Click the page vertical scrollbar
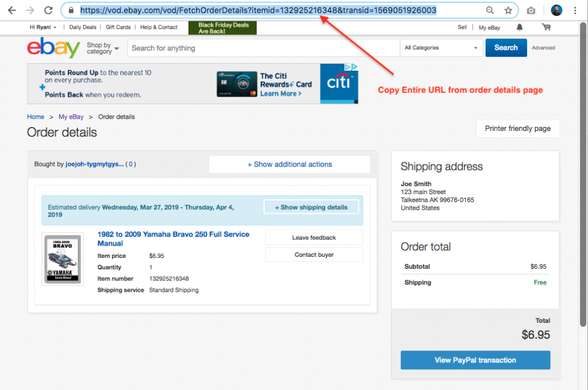588x390 pixels. (x=583, y=174)
